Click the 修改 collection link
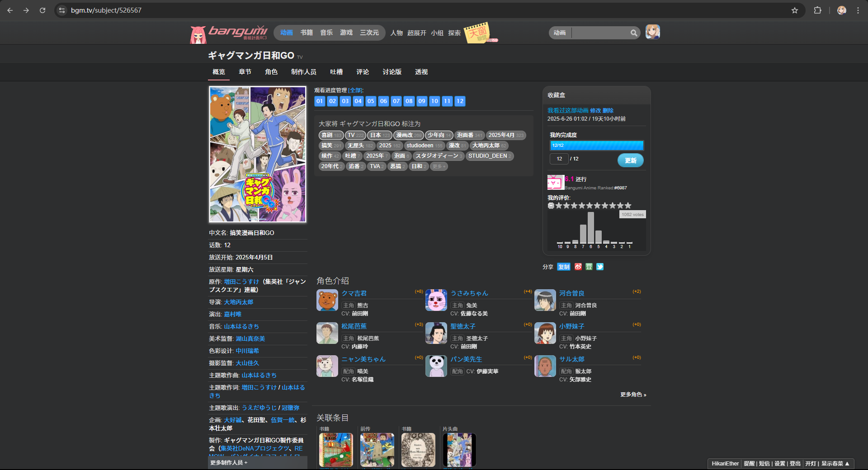 click(x=595, y=110)
